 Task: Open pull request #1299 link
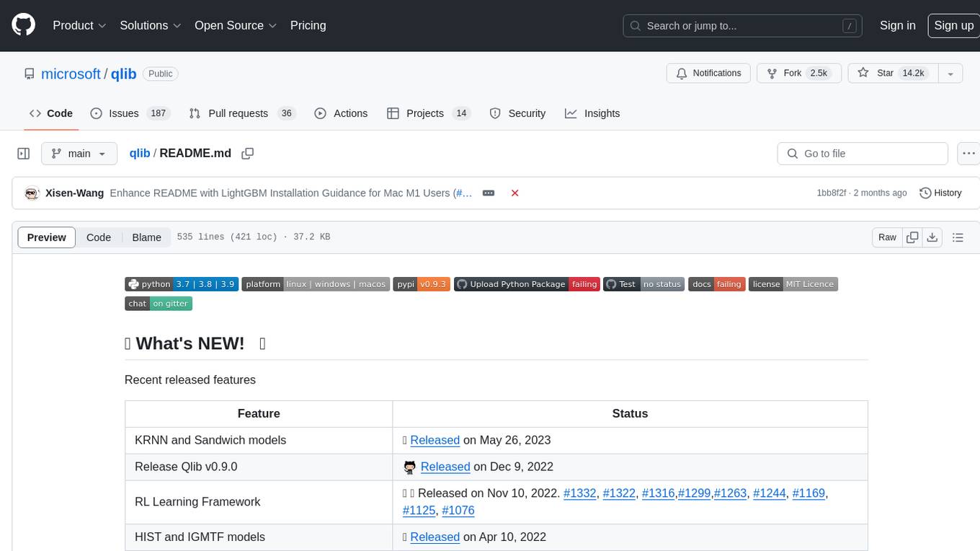[x=694, y=493]
